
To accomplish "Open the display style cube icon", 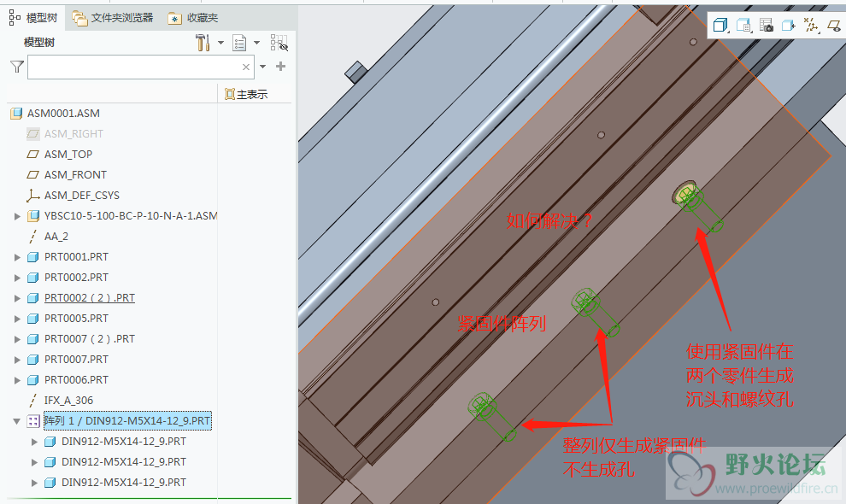I will 720,26.
